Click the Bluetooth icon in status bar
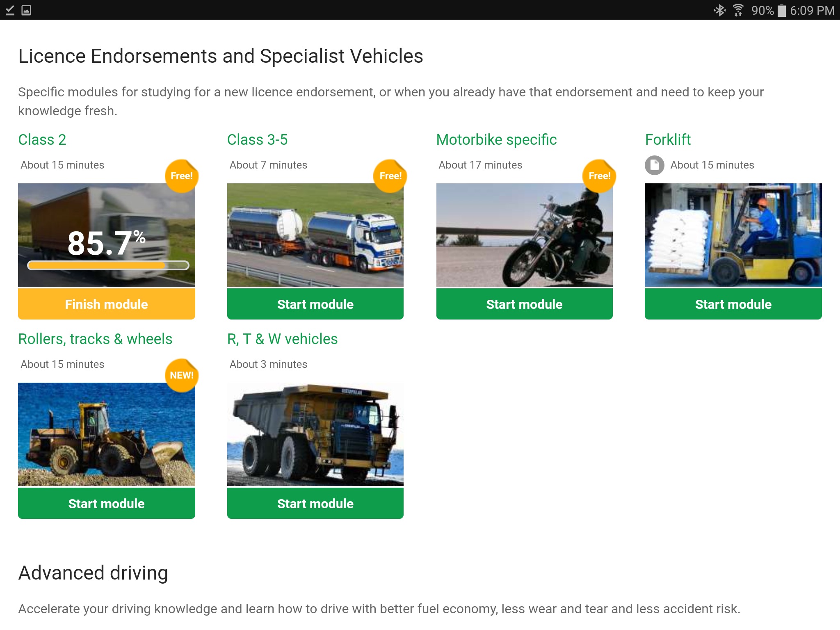Screen dimensions: 840x630 point(714,10)
